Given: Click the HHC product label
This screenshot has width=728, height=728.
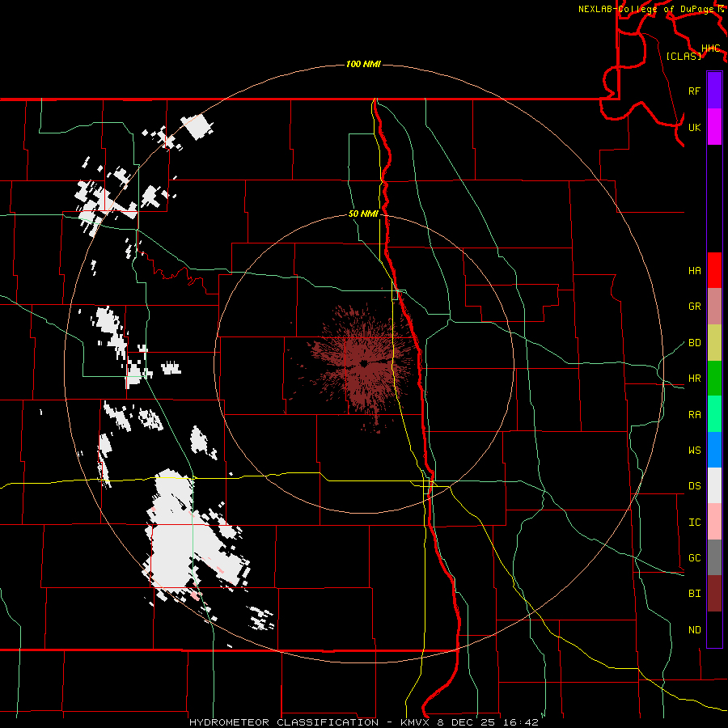Looking at the screenshot, I should (x=710, y=49).
